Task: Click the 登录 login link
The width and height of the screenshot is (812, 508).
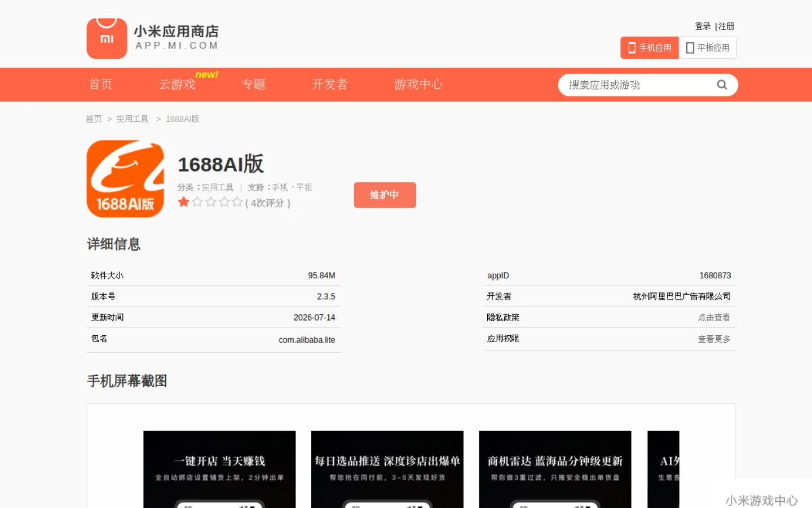Action: click(703, 26)
